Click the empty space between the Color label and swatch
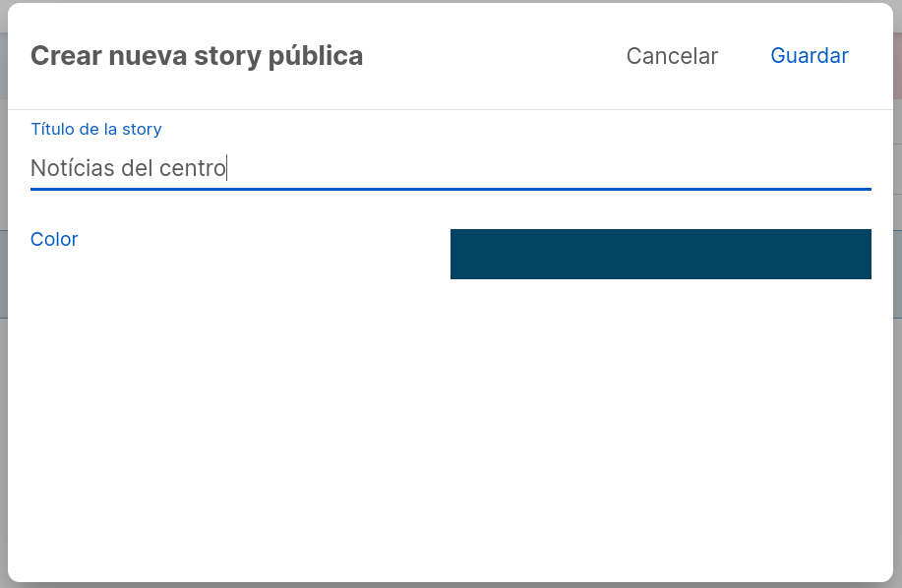The width and height of the screenshot is (902, 588). (265, 254)
